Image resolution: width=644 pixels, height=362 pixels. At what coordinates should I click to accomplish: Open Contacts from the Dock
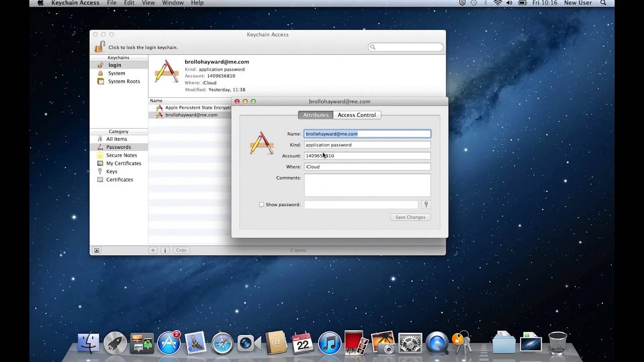click(276, 343)
